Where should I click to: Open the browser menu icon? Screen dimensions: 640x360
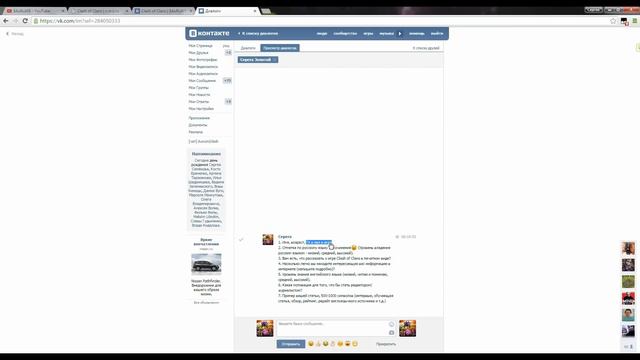tap(635, 21)
